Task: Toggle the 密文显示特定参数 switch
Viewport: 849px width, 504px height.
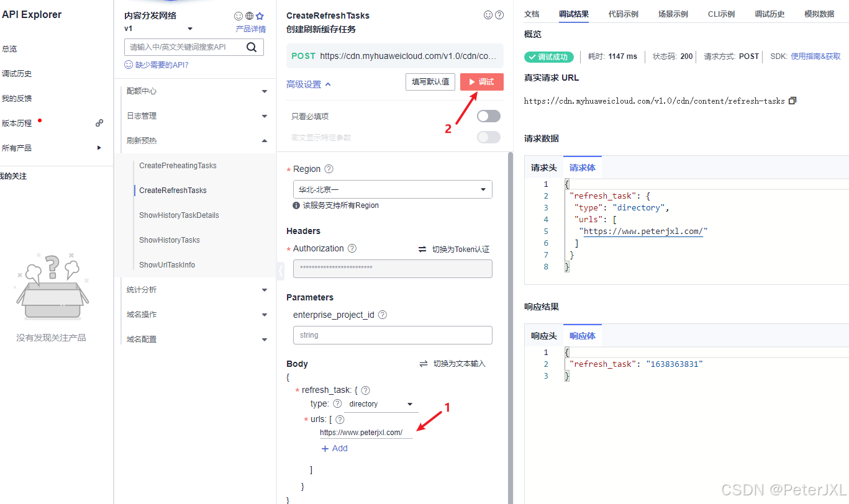Action: [x=488, y=137]
